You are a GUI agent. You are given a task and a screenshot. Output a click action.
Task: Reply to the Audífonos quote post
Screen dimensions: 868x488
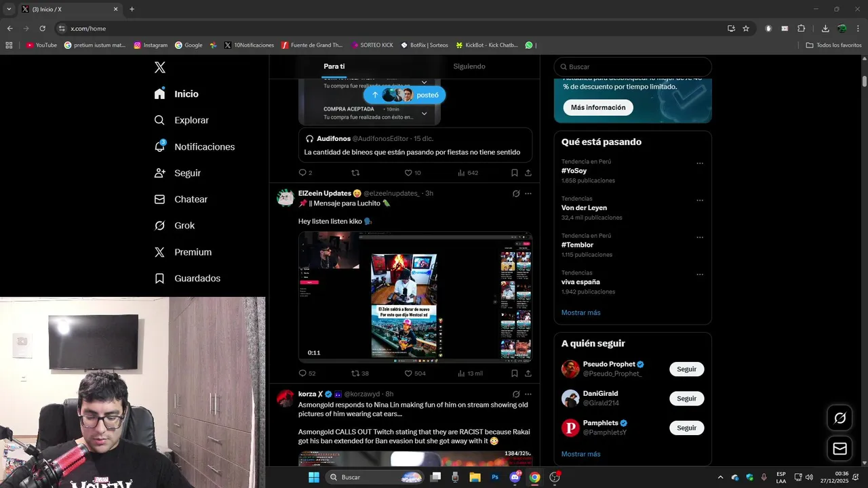305,173
